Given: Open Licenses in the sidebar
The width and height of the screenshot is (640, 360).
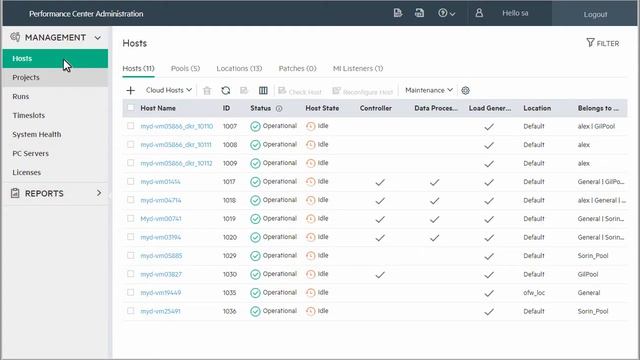Looking at the screenshot, I should click(55, 172).
